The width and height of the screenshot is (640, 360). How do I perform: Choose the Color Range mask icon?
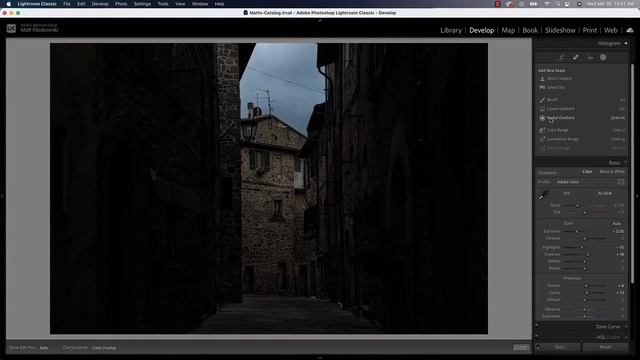coord(542,130)
